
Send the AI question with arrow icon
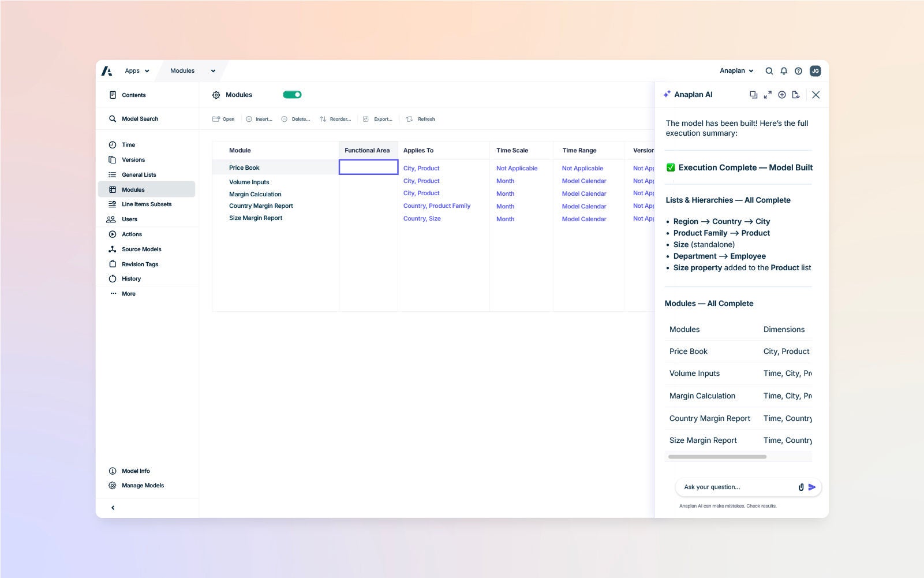812,487
